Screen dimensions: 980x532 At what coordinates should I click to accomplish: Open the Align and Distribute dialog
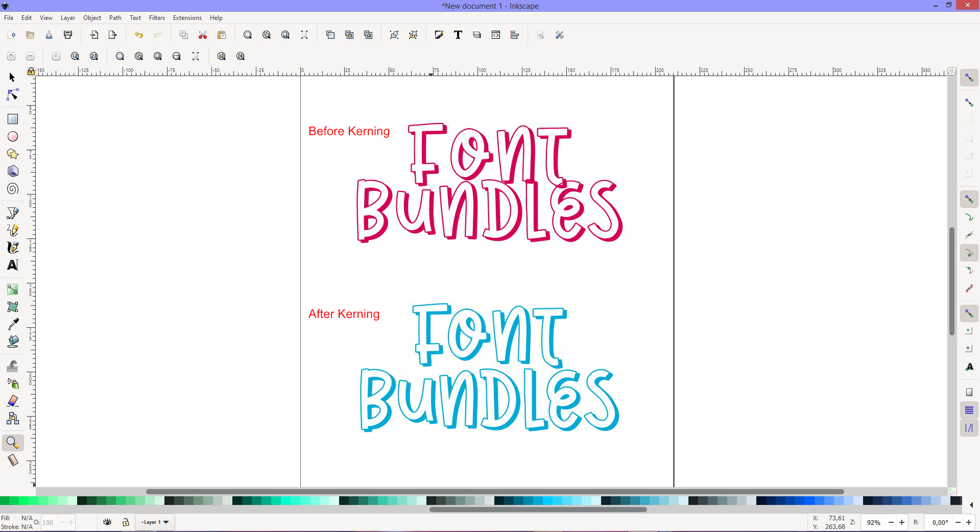tap(515, 35)
